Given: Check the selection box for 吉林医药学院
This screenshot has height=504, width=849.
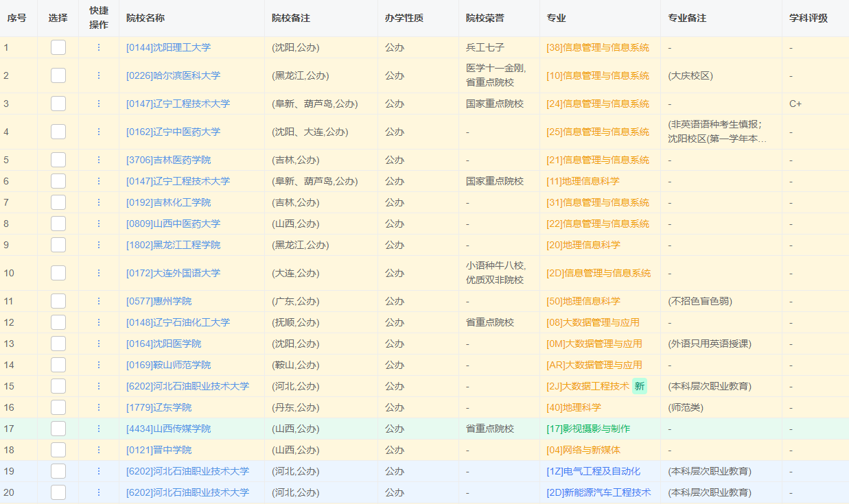Looking at the screenshot, I should coord(58,160).
